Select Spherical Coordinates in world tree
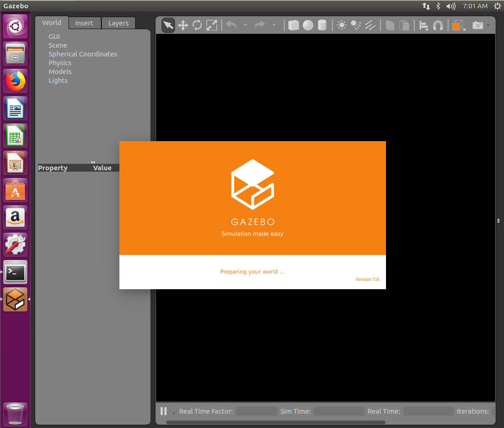The height and width of the screenshot is (428, 504). (83, 54)
